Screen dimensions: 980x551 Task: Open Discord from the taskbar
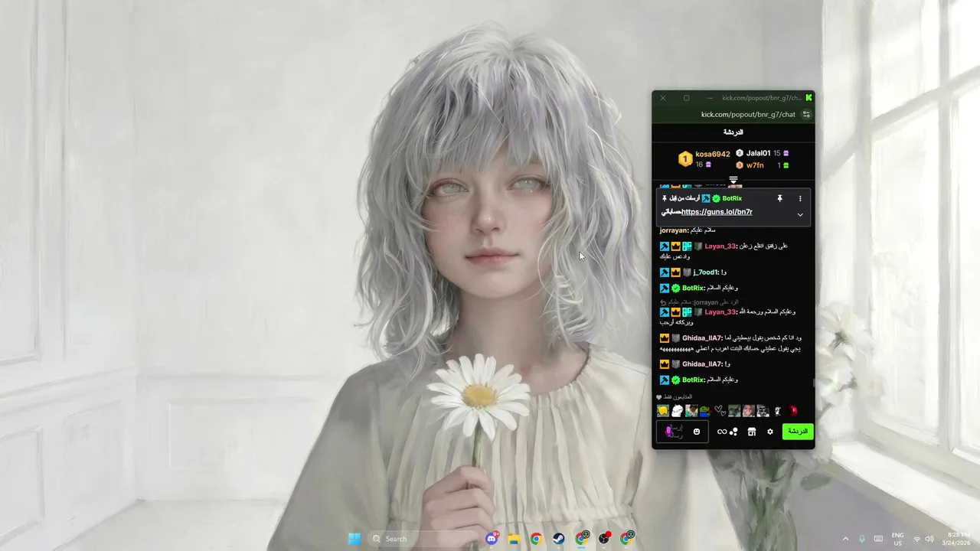click(x=492, y=539)
